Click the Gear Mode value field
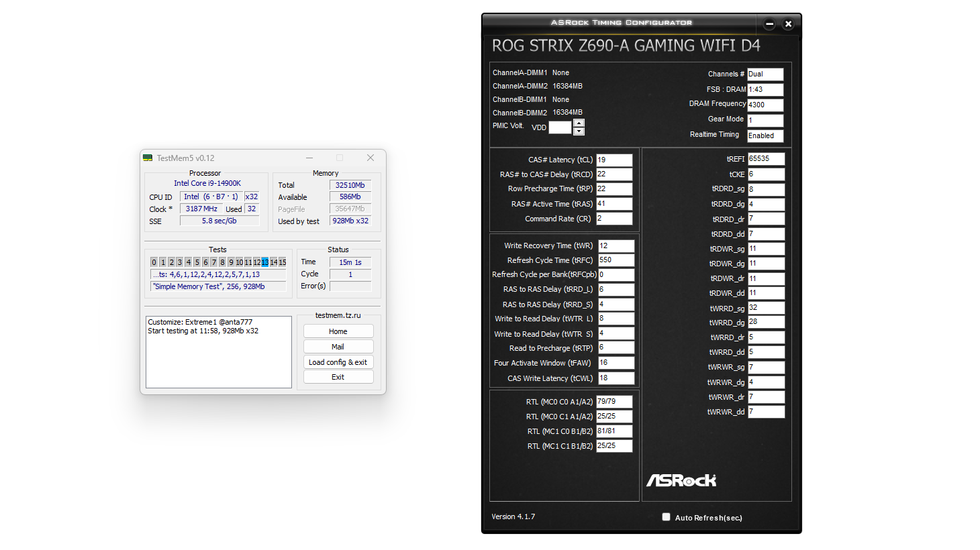980x550 pixels. [765, 120]
